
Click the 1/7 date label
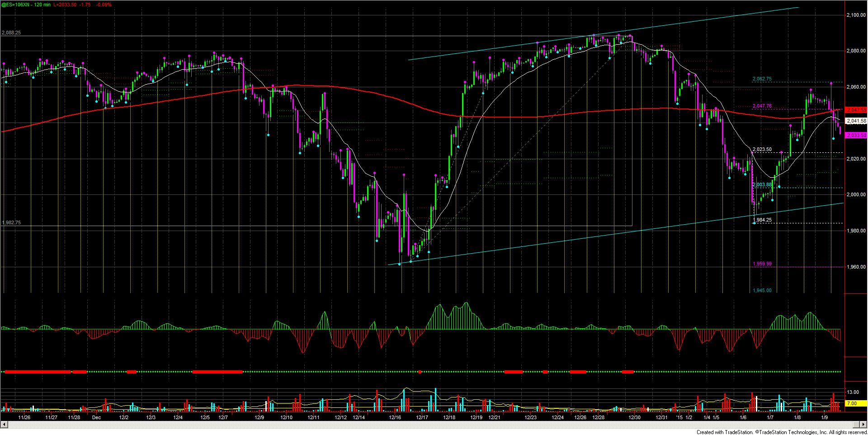[x=770, y=418]
